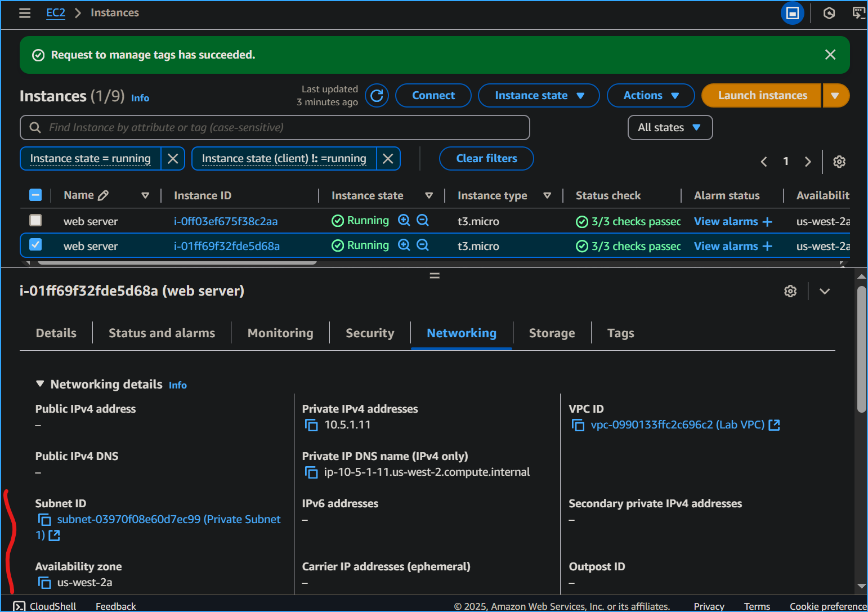Viewport: 868px width, 612px height.
Task: Toggle the select-all header checkbox
Action: [x=35, y=195]
